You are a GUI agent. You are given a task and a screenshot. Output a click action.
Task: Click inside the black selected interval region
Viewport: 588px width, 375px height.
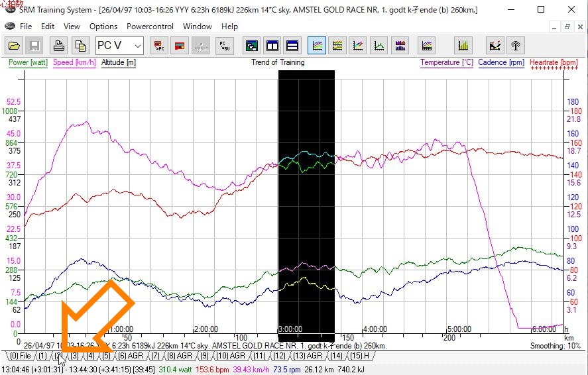306,199
